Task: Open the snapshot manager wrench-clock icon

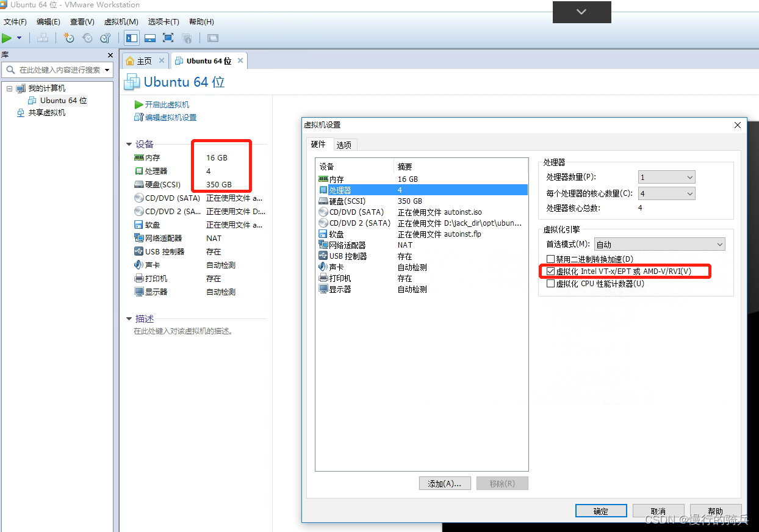Action: tap(106, 38)
